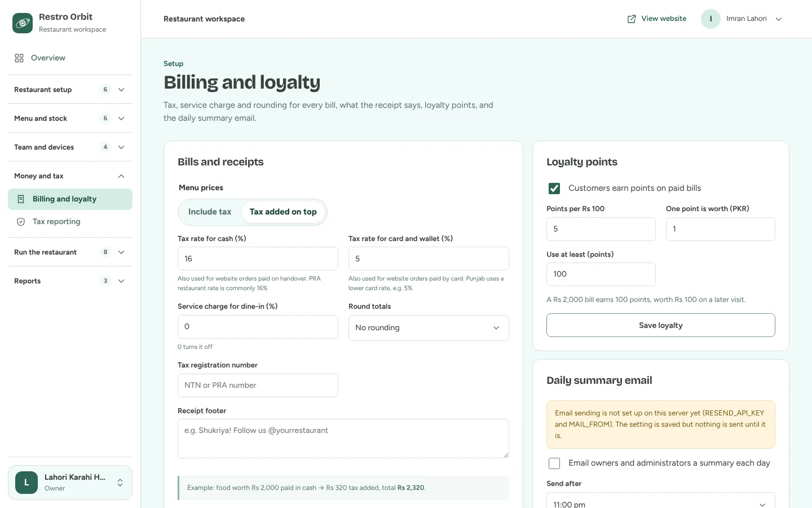Click the Tax reporting shield icon
The width and height of the screenshot is (812, 508).
(x=21, y=222)
